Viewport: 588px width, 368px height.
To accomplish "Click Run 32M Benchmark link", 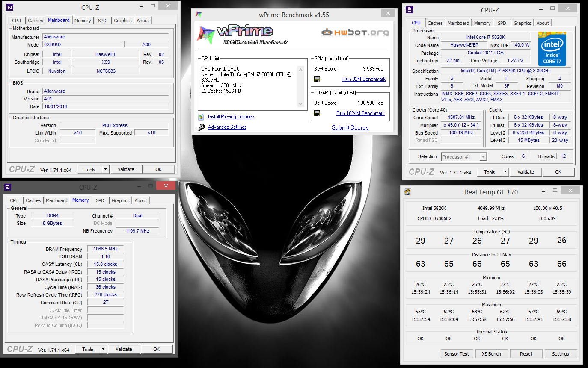I will (364, 79).
